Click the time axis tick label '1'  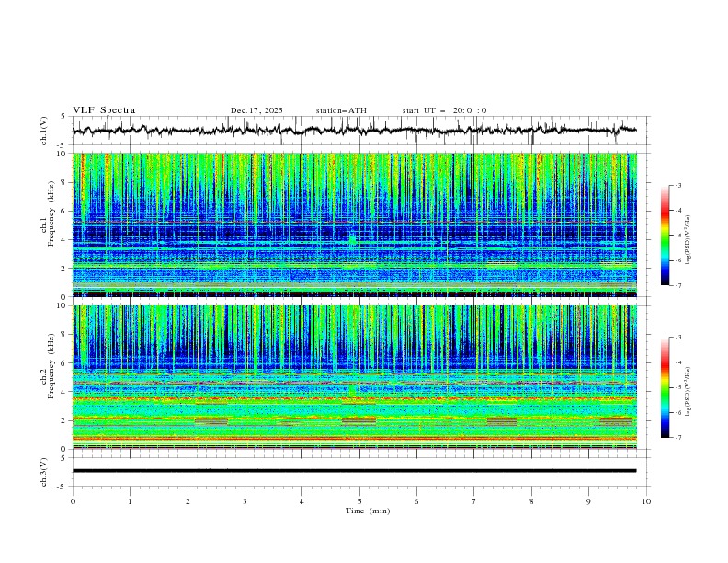pos(130,501)
